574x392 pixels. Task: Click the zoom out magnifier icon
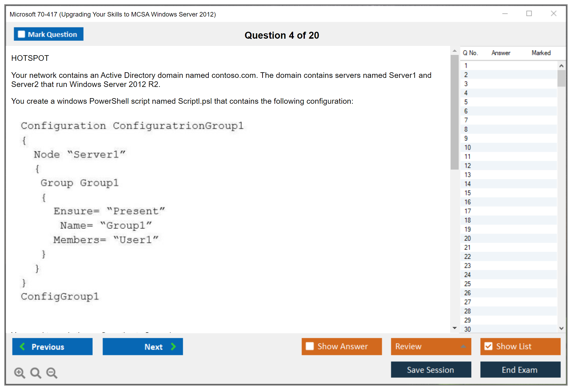click(52, 373)
